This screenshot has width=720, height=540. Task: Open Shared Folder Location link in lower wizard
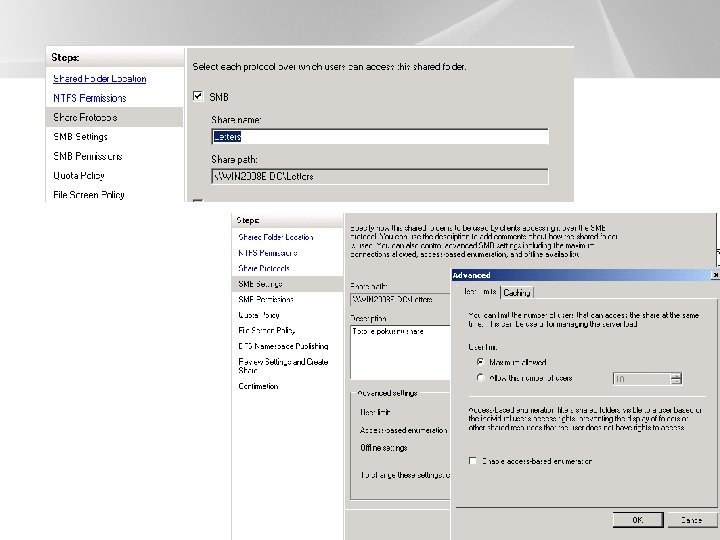pos(276,237)
